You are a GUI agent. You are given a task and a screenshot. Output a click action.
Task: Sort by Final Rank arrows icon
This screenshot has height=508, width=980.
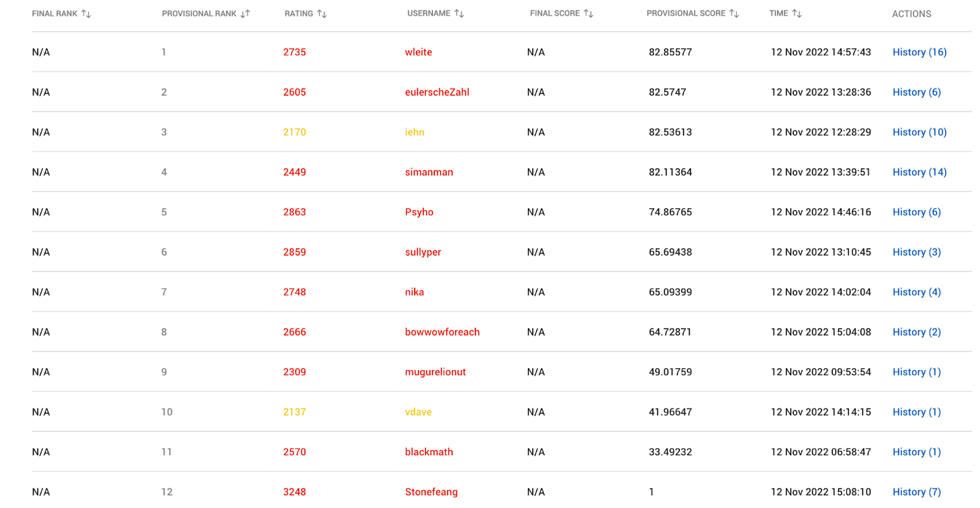pyautogui.click(x=86, y=13)
